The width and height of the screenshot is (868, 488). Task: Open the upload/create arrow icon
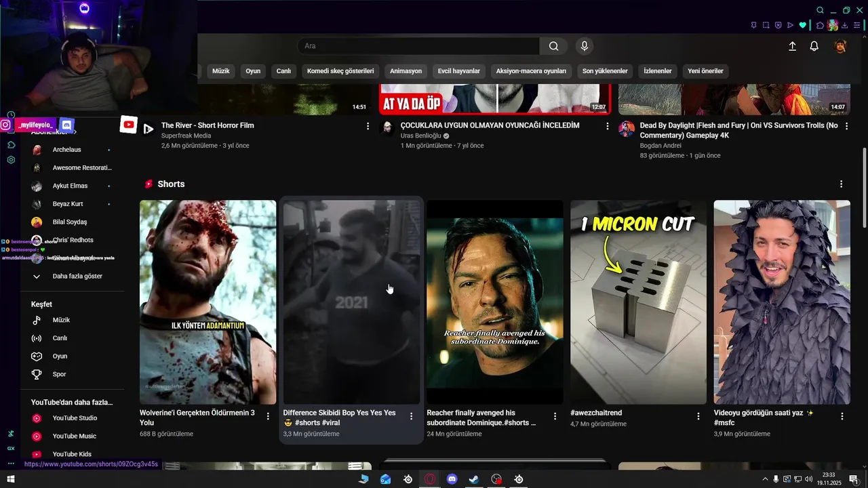pyautogui.click(x=792, y=46)
